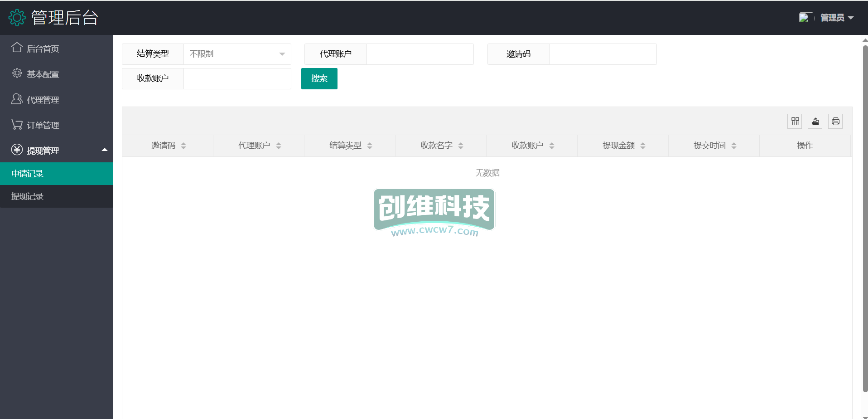Click the gear logo beside 管理后台
868x419 pixels.
[x=17, y=18]
